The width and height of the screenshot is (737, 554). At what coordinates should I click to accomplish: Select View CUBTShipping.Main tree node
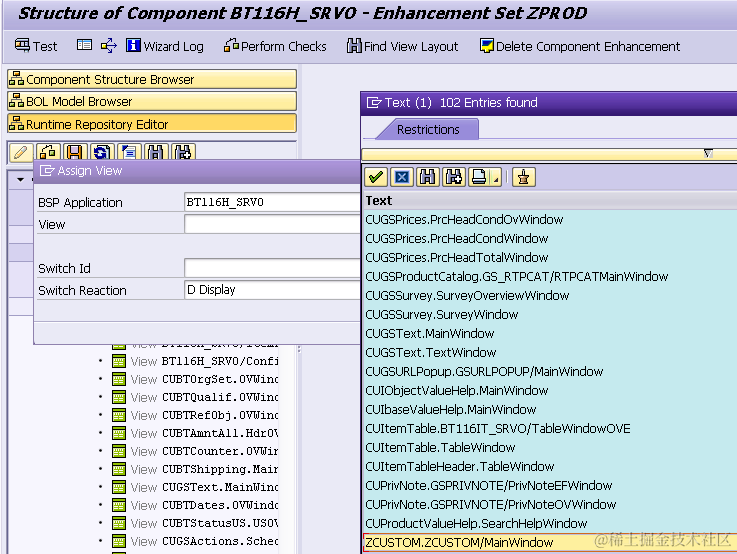click(x=195, y=469)
